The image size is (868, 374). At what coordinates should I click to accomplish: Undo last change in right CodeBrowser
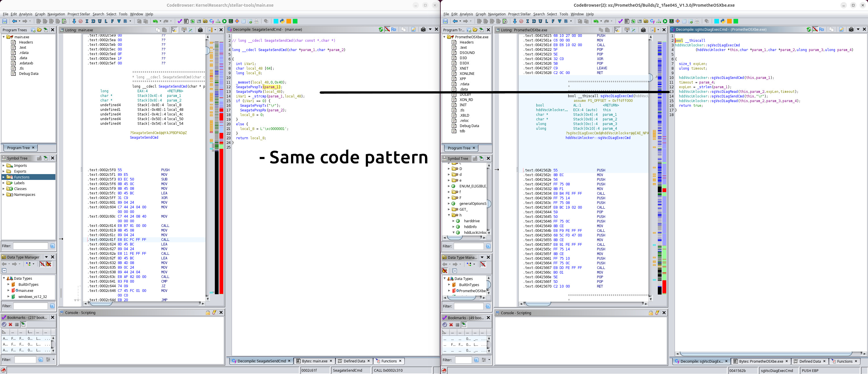(x=596, y=21)
